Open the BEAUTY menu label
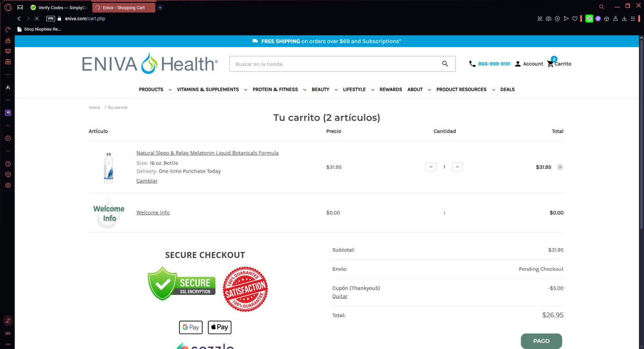 click(320, 89)
